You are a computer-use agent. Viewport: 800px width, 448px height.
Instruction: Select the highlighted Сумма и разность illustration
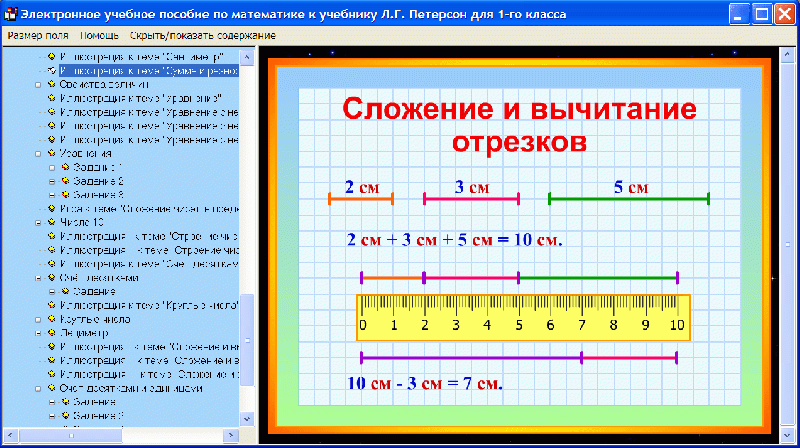[148, 70]
